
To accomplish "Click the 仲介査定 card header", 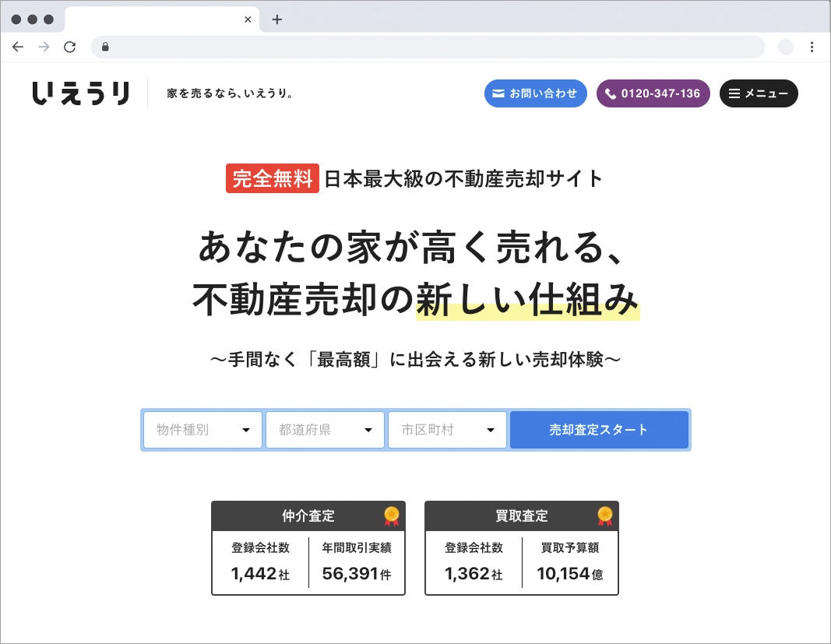I will [308, 516].
